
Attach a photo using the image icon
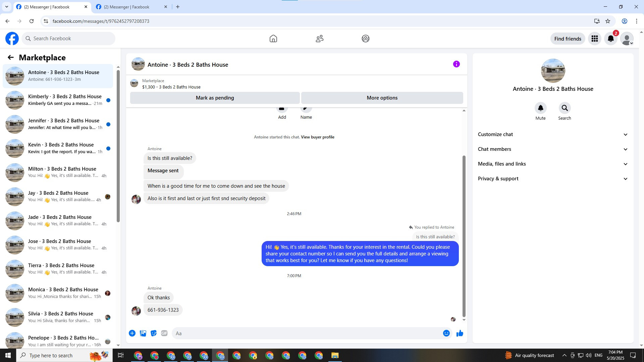coord(143,333)
